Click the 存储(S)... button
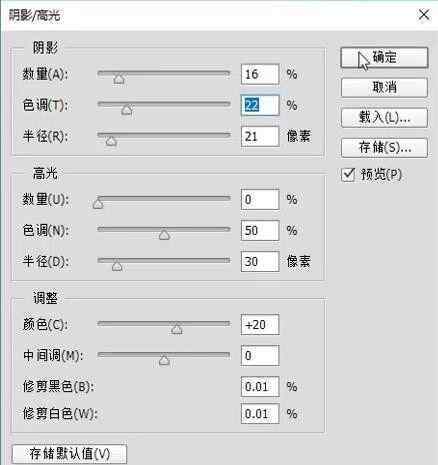 point(384,147)
